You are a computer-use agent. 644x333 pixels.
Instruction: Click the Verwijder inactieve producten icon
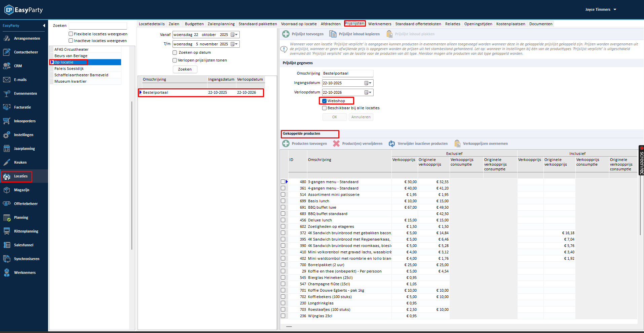coord(391,143)
